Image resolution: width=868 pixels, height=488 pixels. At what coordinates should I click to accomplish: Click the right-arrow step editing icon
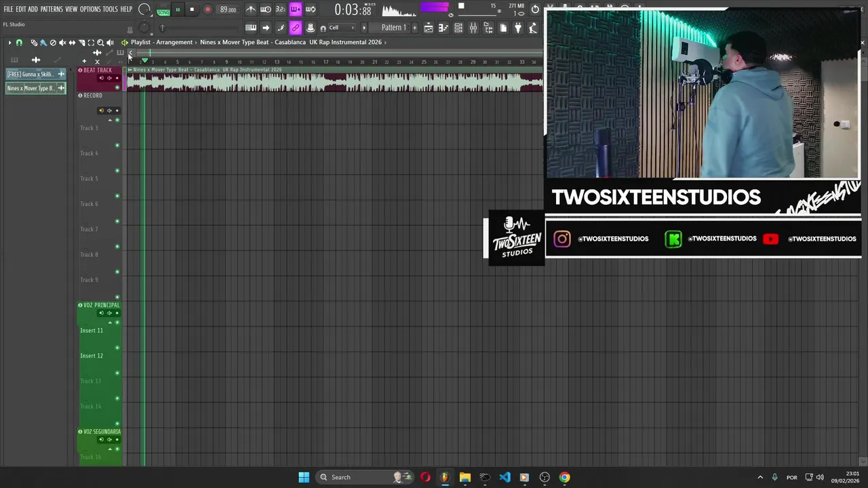266,28
